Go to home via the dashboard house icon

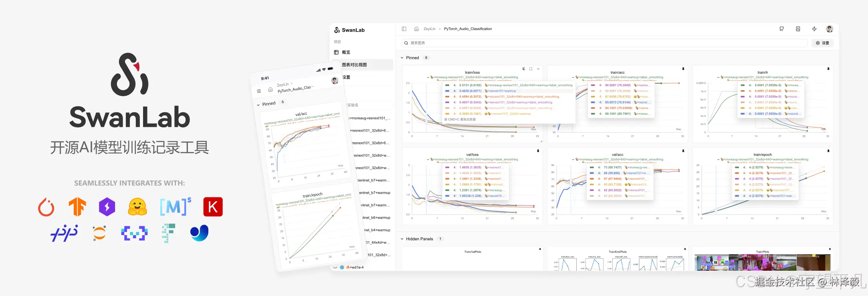click(x=416, y=29)
